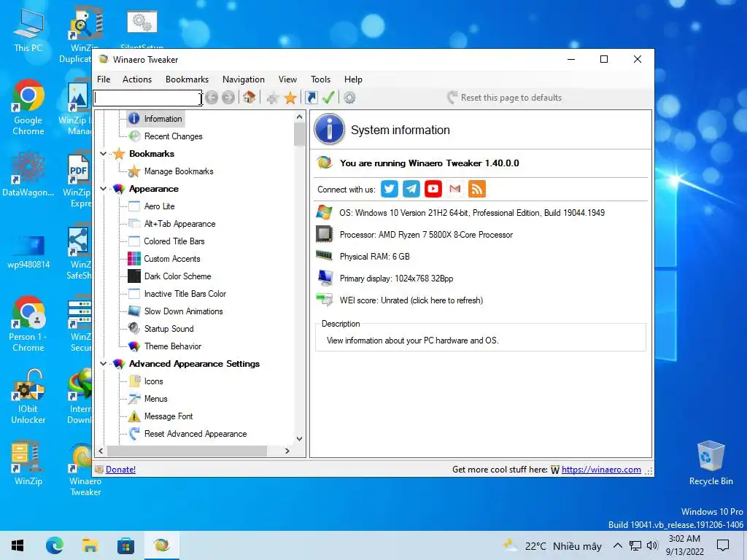Screen dimensions: 747x560
Task: Click Reset this page to defaults
Action: [505, 98]
